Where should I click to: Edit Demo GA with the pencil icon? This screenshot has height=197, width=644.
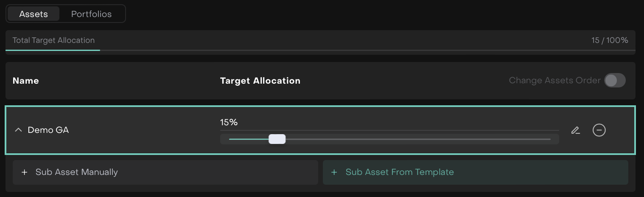pos(575,130)
